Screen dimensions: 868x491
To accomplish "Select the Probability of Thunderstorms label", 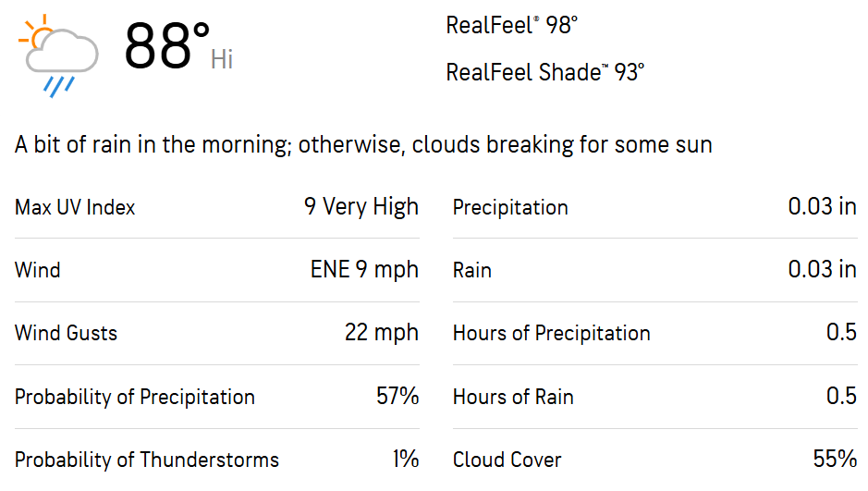I will tap(147, 460).
